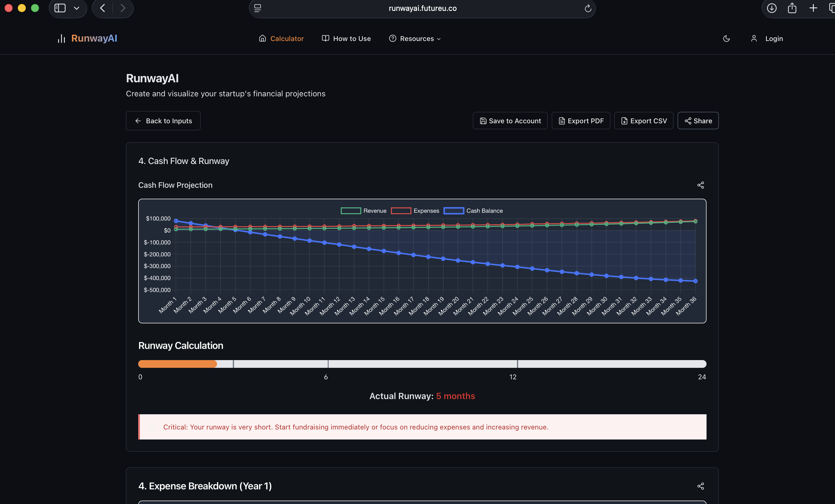Reload the page in Safari
Viewport: 835px width, 504px height.
(588, 8)
